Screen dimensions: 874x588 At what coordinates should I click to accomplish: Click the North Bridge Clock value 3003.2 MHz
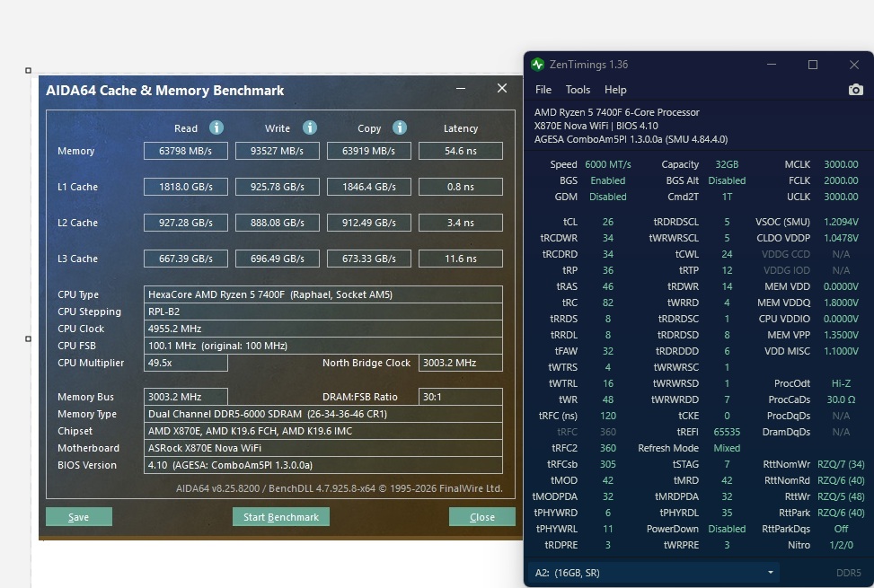point(461,363)
